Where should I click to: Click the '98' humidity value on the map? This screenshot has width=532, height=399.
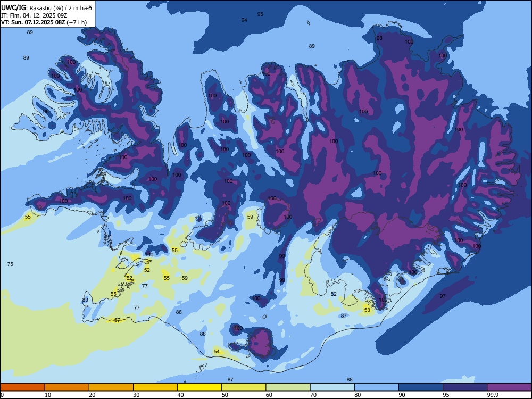pyautogui.click(x=379, y=38)
